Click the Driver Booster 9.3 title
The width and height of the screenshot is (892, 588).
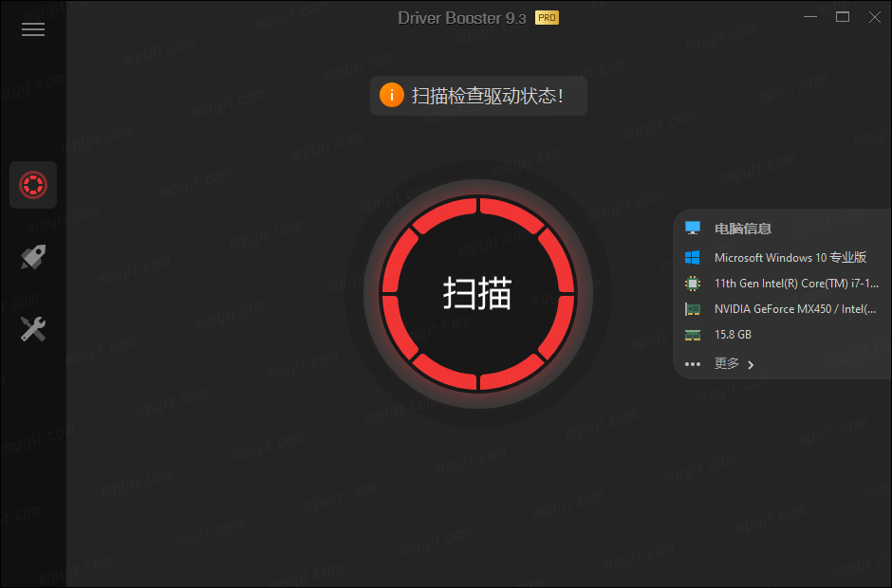(x=462, y=18)
